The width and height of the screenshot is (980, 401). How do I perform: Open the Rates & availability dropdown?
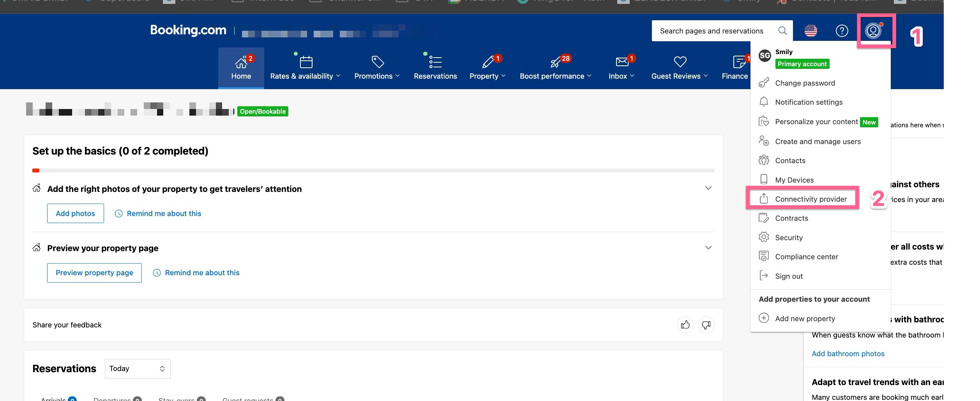pos(305,76)
